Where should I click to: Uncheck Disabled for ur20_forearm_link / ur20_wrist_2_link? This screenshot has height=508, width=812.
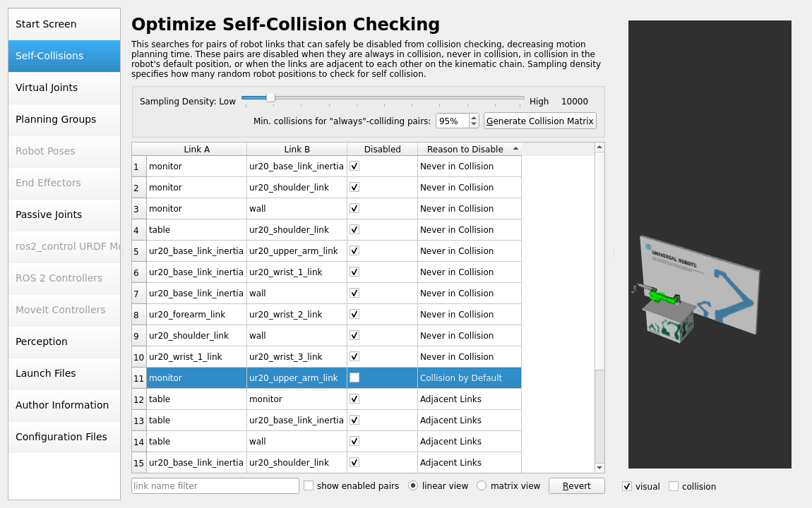[354, 314]
